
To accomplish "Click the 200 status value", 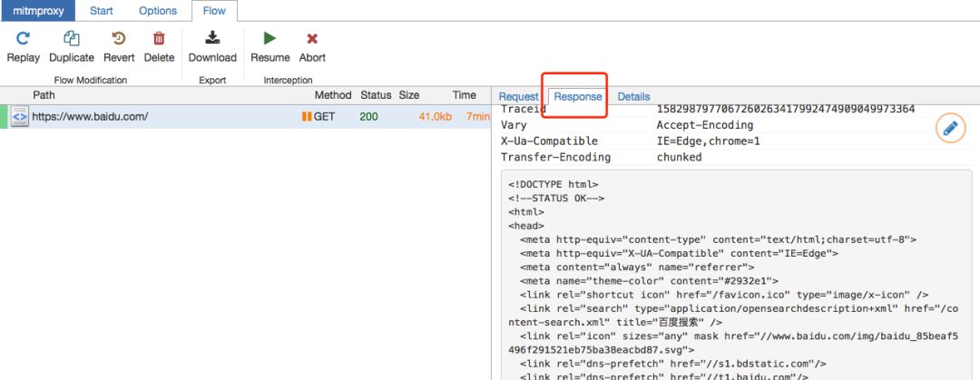I will (x=368, y=116).
